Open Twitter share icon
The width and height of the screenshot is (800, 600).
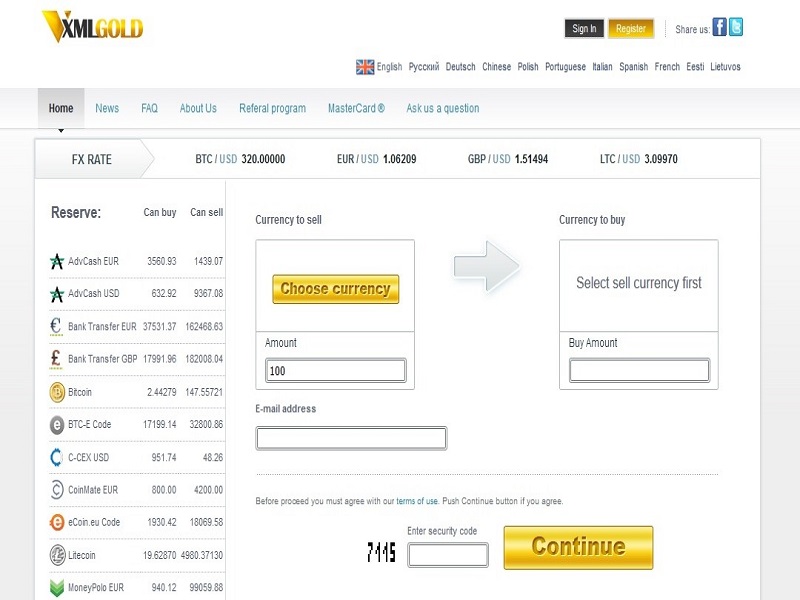pos(737,27)
